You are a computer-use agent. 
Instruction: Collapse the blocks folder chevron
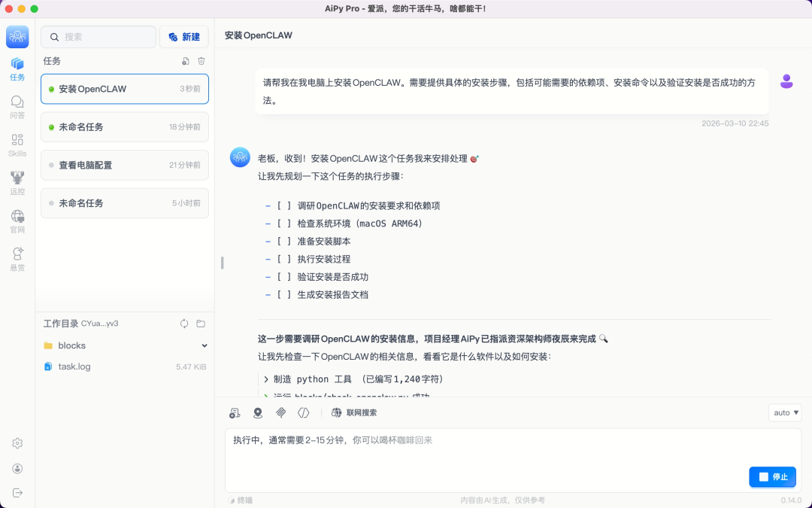coord(203,345)
